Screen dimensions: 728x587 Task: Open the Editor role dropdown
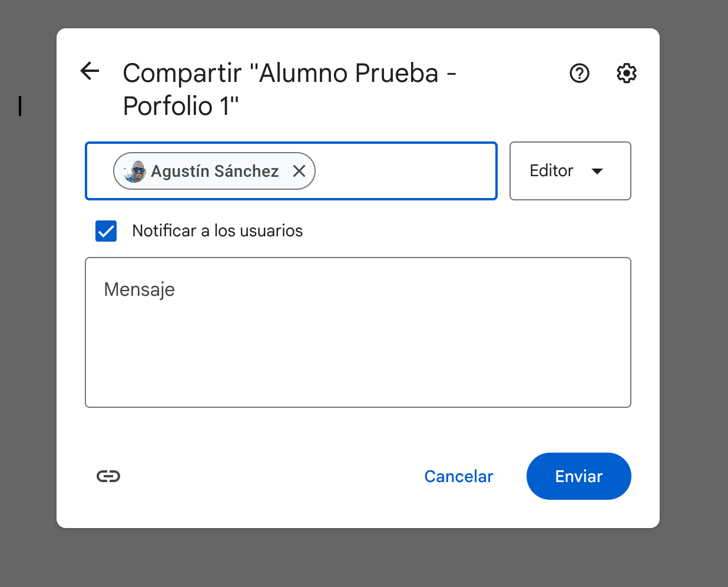tap(552, 171)
